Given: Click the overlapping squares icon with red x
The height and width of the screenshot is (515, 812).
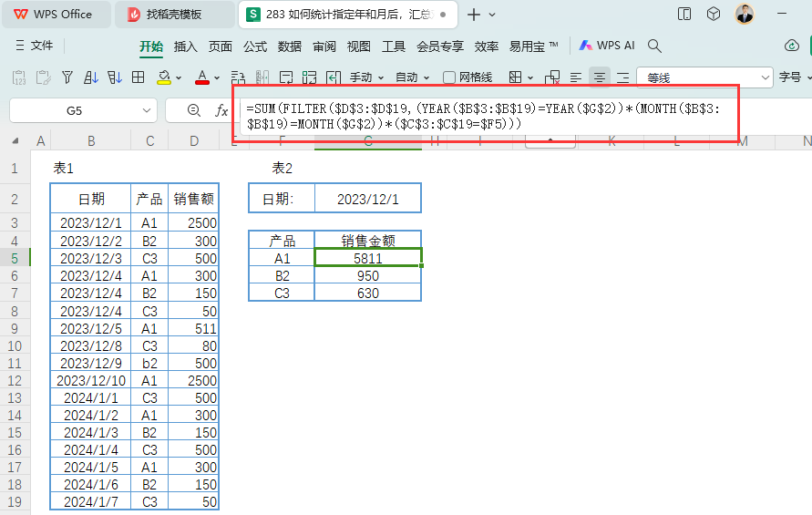Looking at the screenshot, I should click(552, 77).
